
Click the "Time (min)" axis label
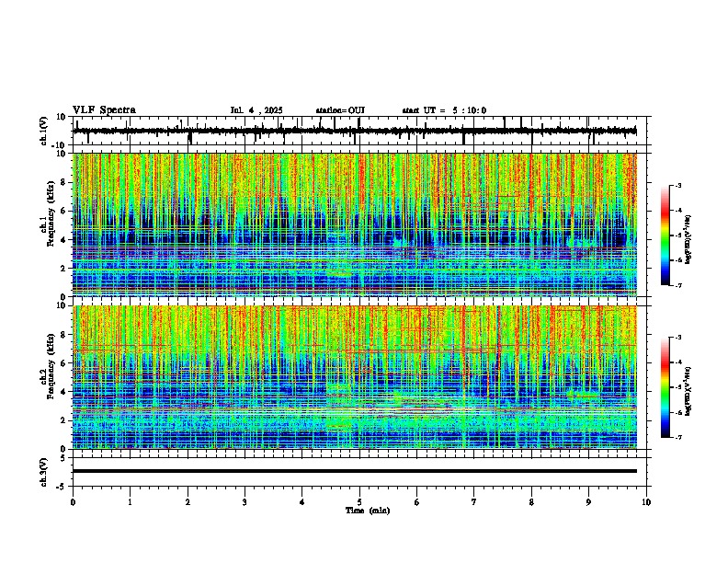coord(368,511)
